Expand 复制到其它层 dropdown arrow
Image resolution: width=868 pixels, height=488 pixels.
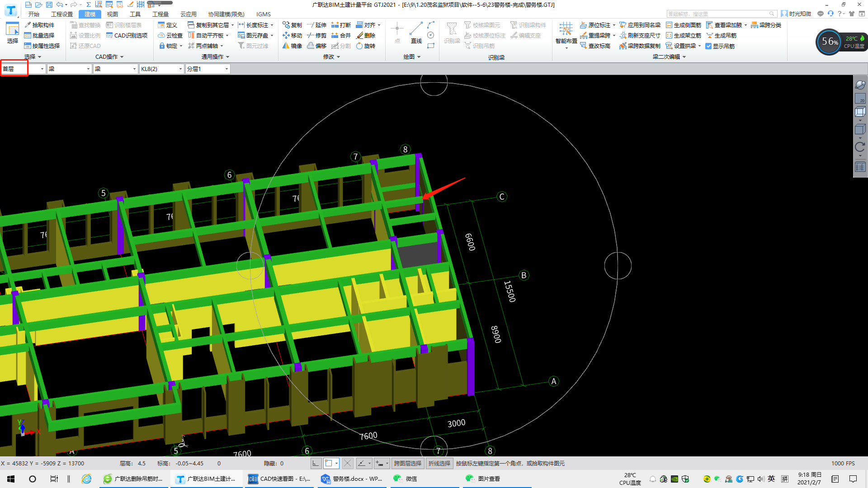tap(233, 25)
